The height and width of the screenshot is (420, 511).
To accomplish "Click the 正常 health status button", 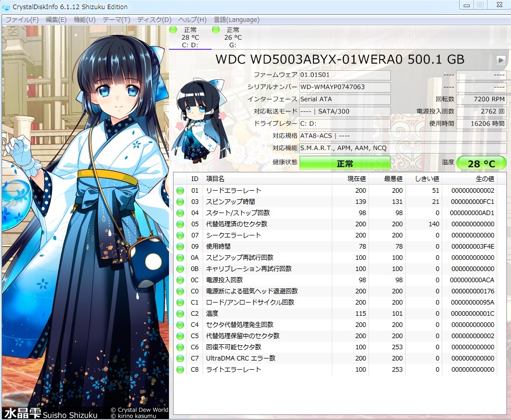I will pyautogui.click(x=345, y=163).
